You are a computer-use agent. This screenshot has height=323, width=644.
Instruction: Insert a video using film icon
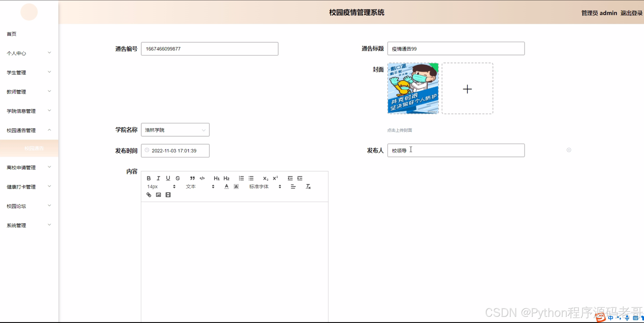point(168,195)
